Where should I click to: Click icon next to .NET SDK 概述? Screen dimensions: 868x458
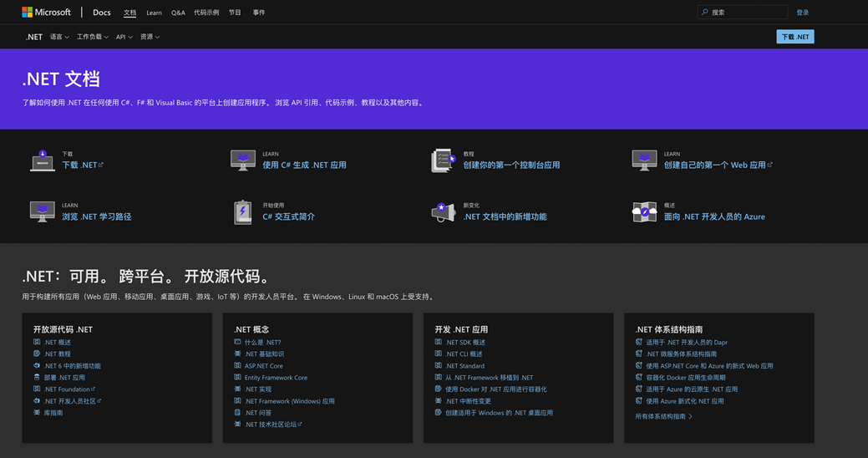click(x=438, y=343)
